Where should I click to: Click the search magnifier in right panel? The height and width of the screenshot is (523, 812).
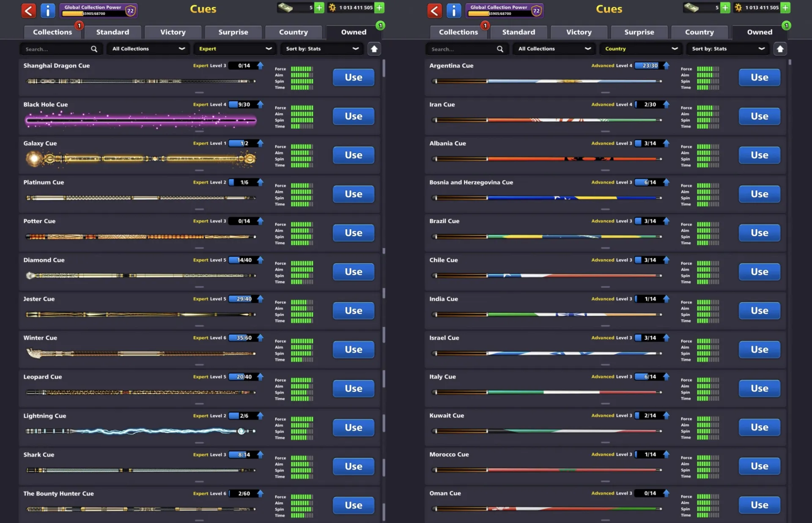pyautogui.click(x=500, y=49)
